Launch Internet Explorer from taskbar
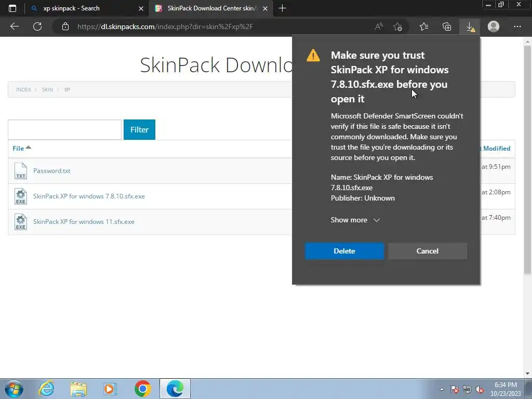The width and height of the screenshot is (532, 399). click(46, 389)
